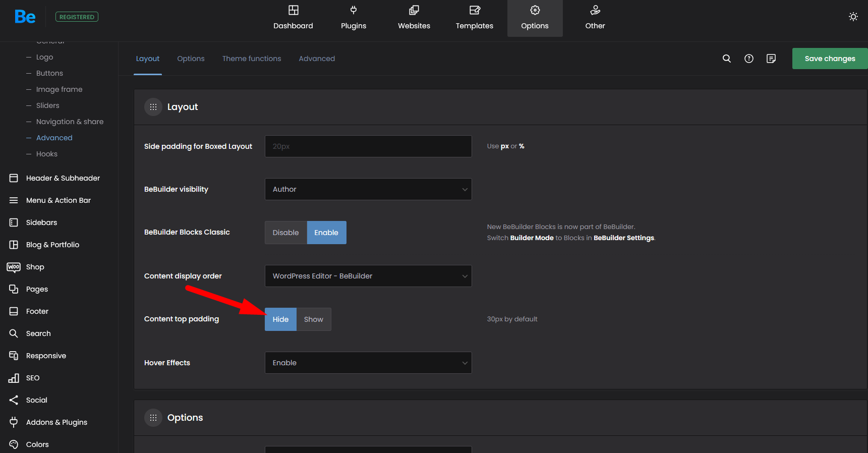Open Colors settings in the sidebar
868x453 pixels.
pyautogui.click(x=37, y=444)
